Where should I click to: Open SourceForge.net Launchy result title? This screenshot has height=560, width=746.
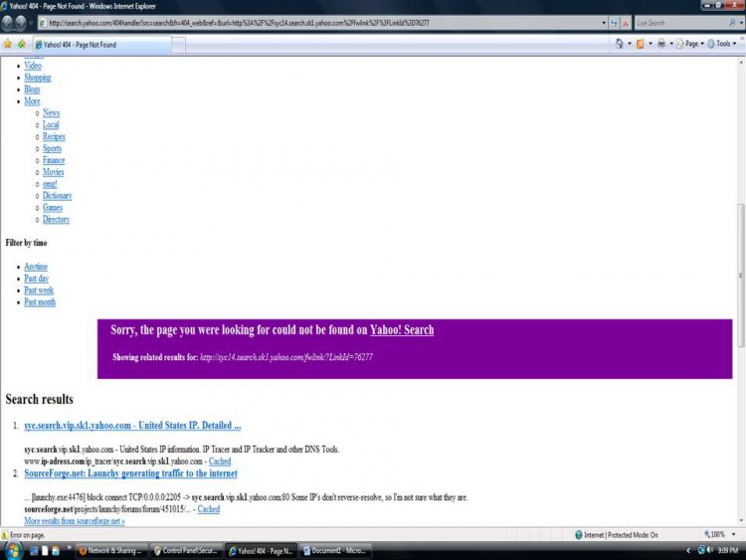[x=130, y=473]
